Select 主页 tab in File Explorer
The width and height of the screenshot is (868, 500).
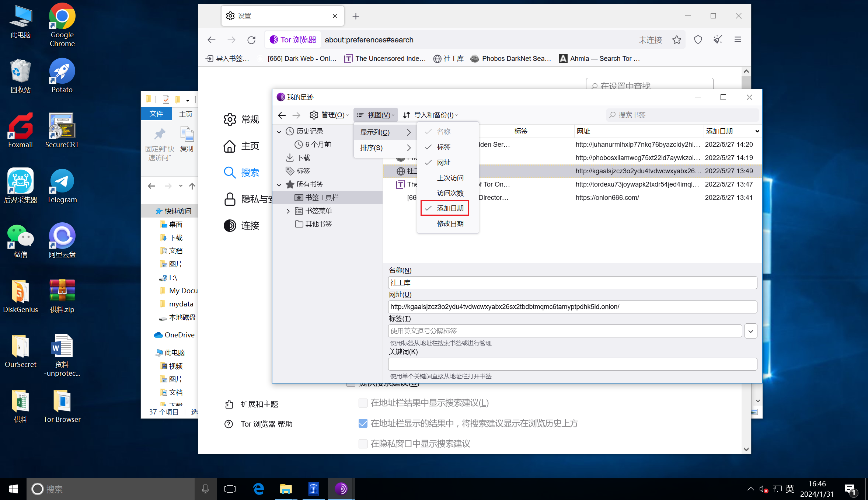click(x=186, y=114)
